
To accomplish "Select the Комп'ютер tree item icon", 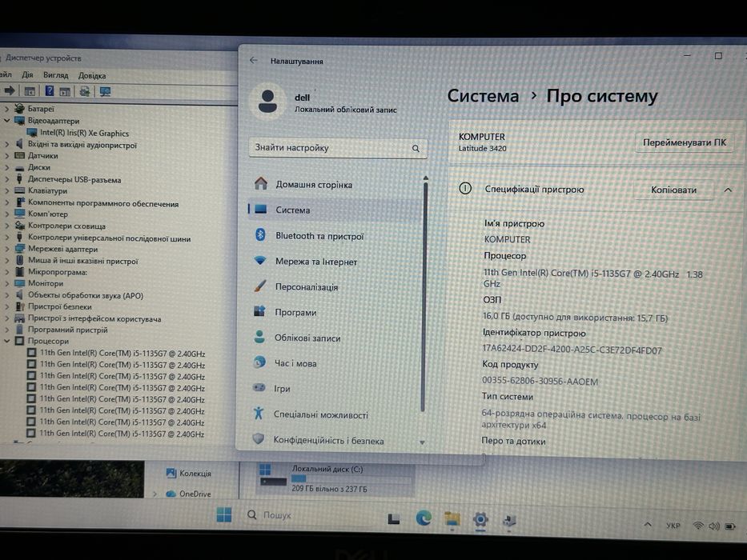I will 19,214.
